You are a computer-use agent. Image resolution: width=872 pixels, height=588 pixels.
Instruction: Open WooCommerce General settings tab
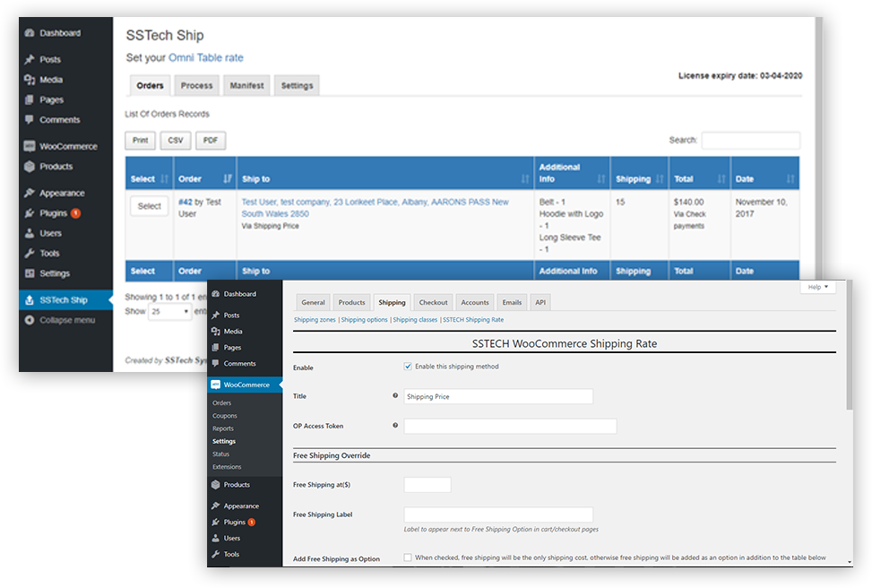313,302
